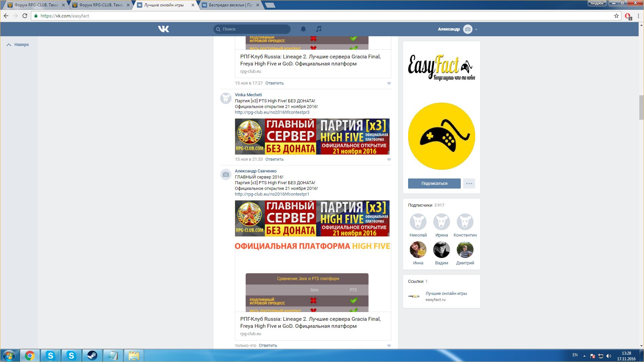Image resolution: width=644 pixels, height=362 pixels.
Task: Click Наверх to go to top
Action: click(18, 45)
